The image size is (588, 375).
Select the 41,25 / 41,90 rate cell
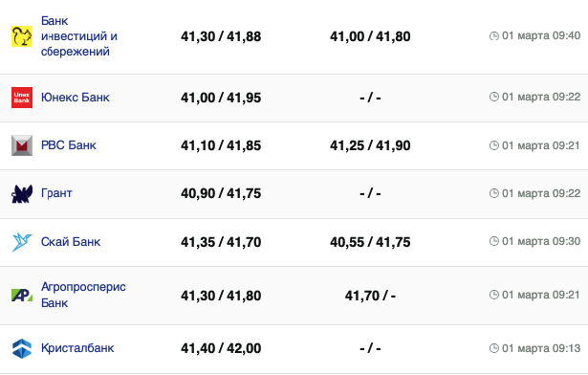click(x=370, y=145)
